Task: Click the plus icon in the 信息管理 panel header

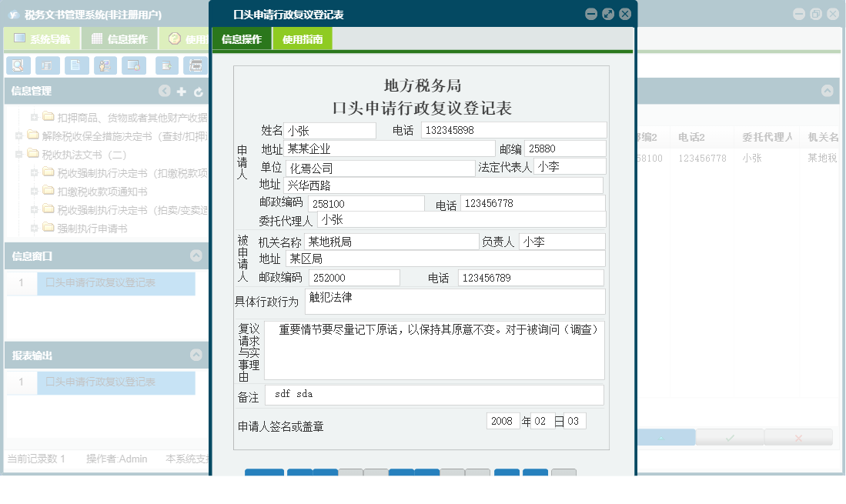Action: (179, 91)
